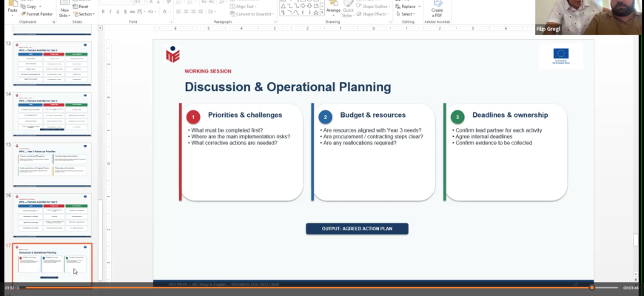
Task: Select the Format Painter tool
Action: (x=36, y=14)
